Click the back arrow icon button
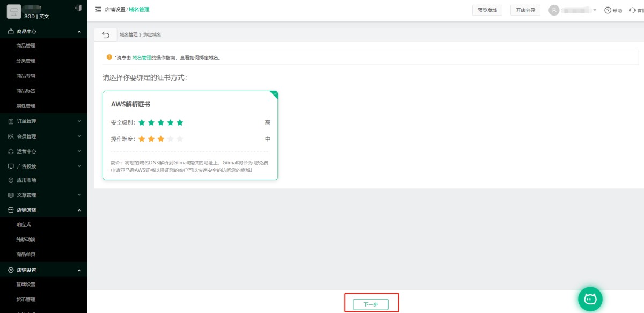This screenshot has height=313, width=644. 105,35
